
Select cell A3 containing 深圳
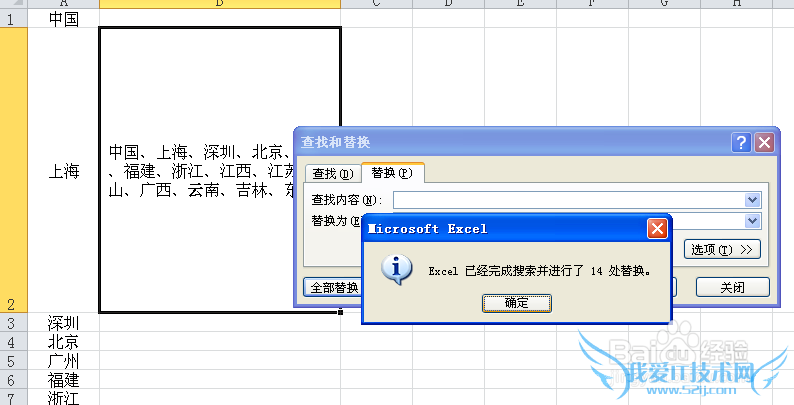pos(63,322)
